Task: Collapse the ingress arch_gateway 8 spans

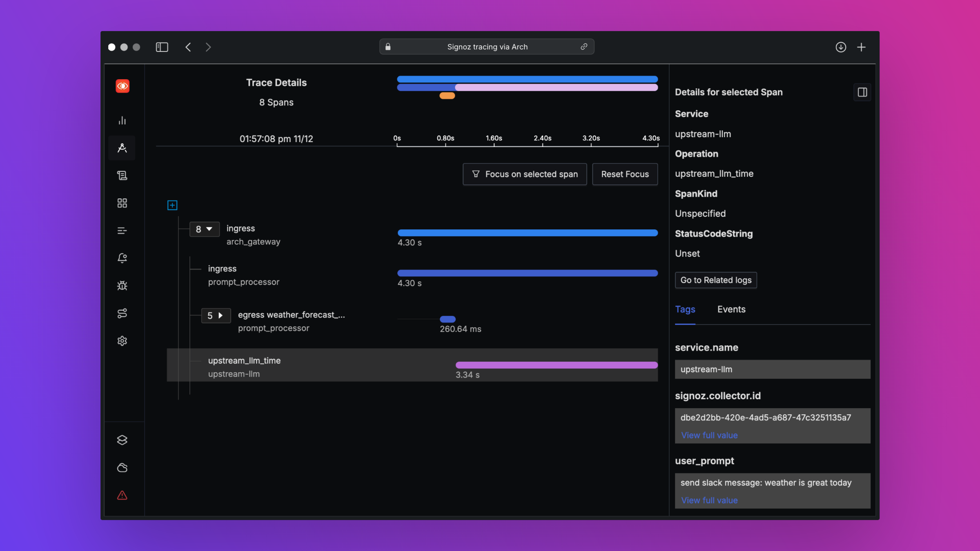Action: 204,229
